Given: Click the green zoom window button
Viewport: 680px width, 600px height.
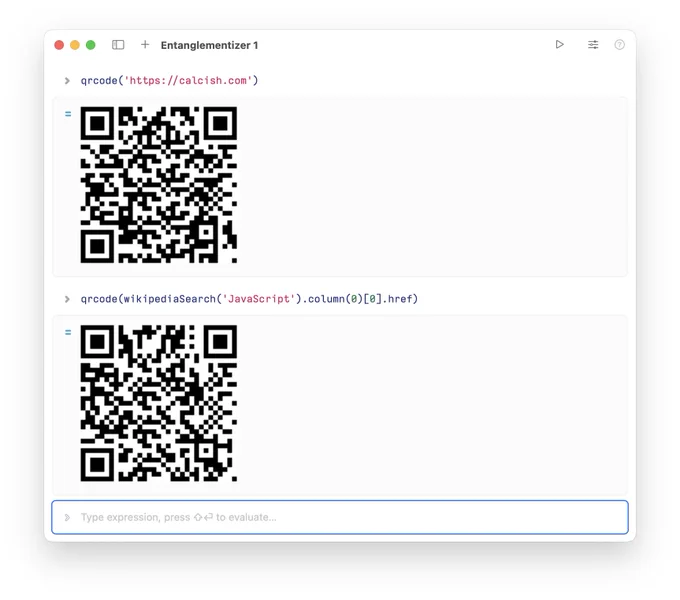Looking at the screenshot, I should click(91, 45).
